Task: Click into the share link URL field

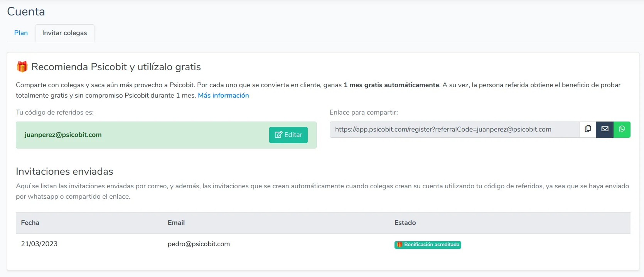Action: 454,130
